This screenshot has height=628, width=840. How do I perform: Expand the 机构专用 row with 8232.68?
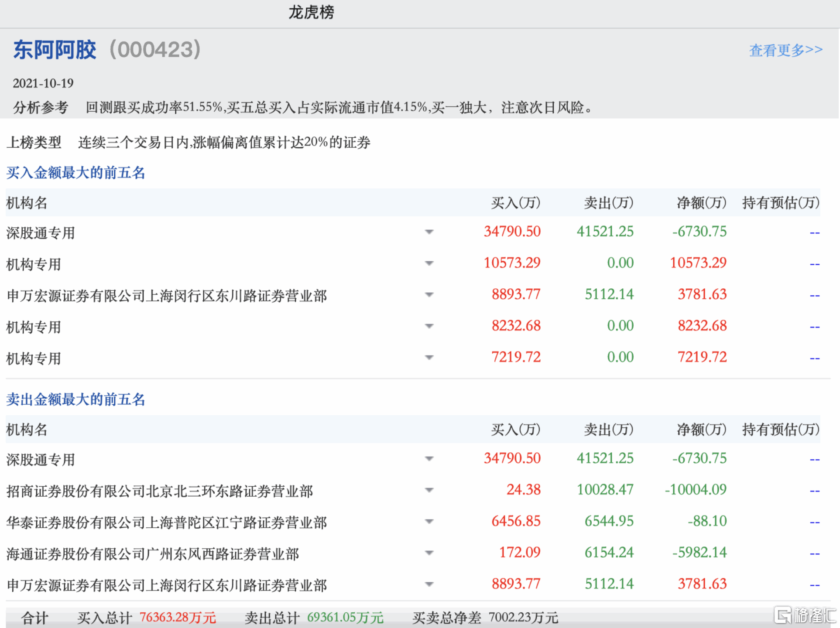(429, 326)
